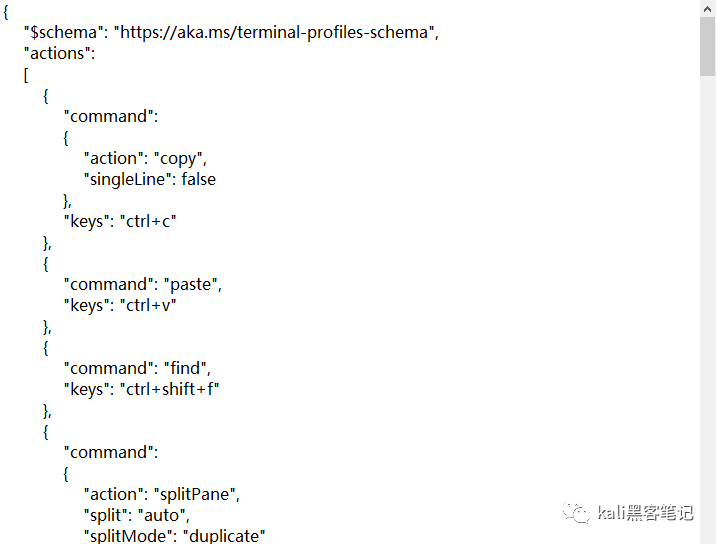Click the scrollbar up arrow

tap(708, 8)
